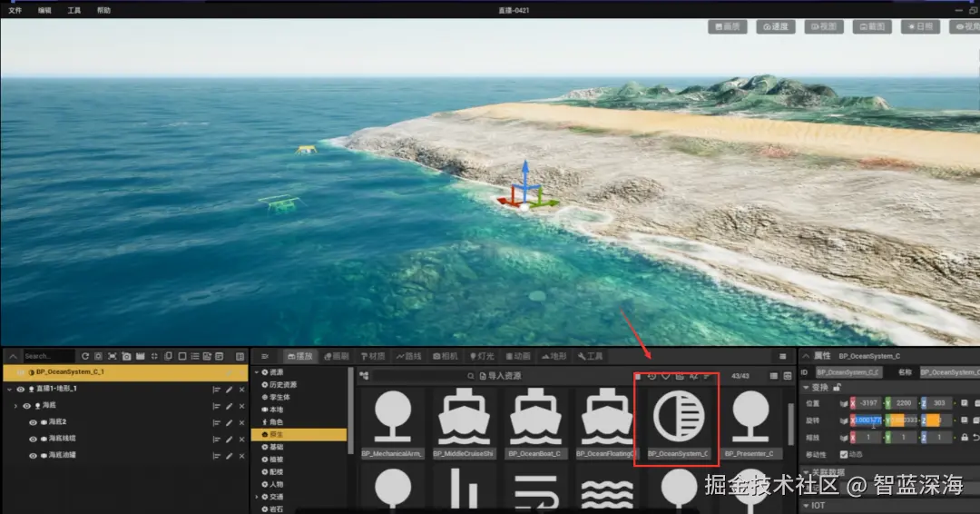
Task: Click the scale lock icon in 缩放 row
Action: pyautogui.click(x=965, y=438)
